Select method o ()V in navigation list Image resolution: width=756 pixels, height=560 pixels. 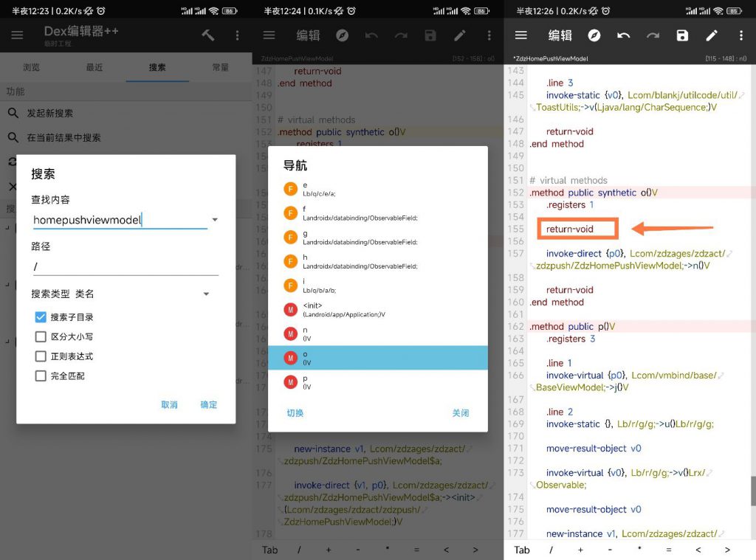[x=377, y=358]
